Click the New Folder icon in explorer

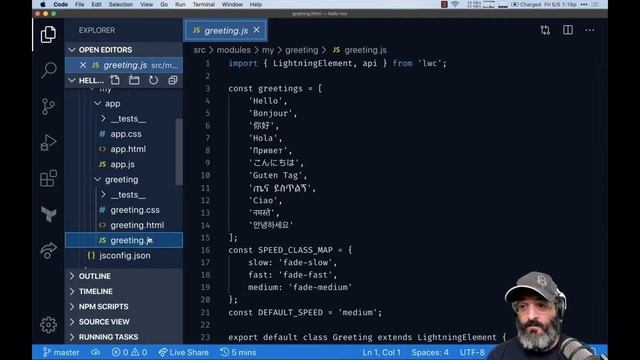pyautogui.click(x=134, y=80)
